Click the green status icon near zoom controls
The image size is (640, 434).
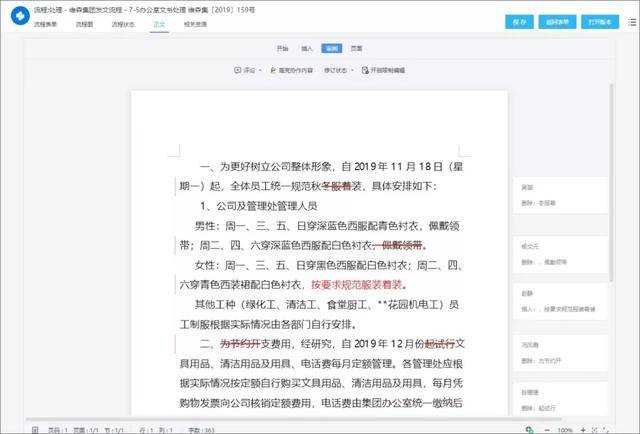[529, 430]
